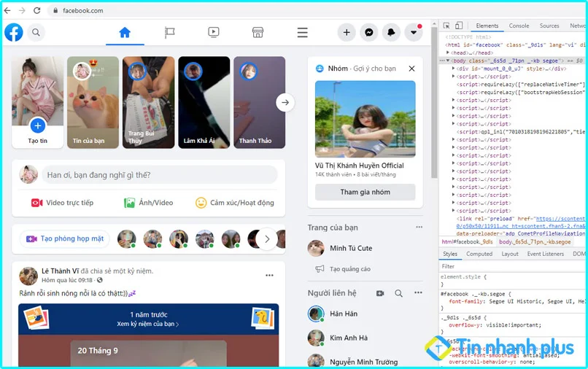Open the Marketplace store icon
The width and height of the screenshot is (588, 369).
[x=258, y=33]
